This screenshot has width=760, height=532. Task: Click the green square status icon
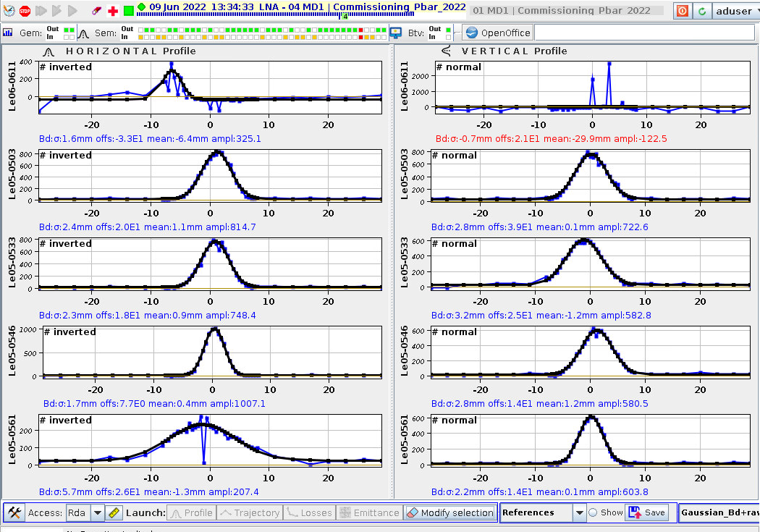coord(128,11)
